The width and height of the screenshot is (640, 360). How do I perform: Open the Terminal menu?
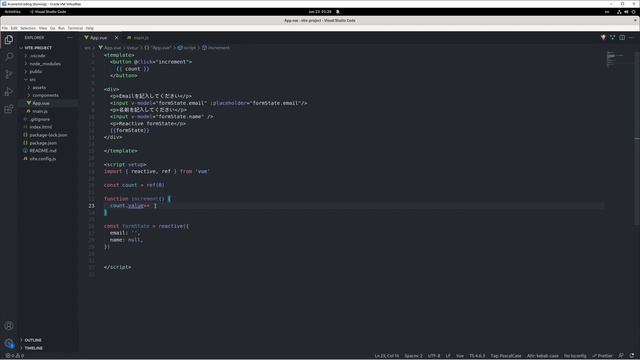[x=75, y=28]
